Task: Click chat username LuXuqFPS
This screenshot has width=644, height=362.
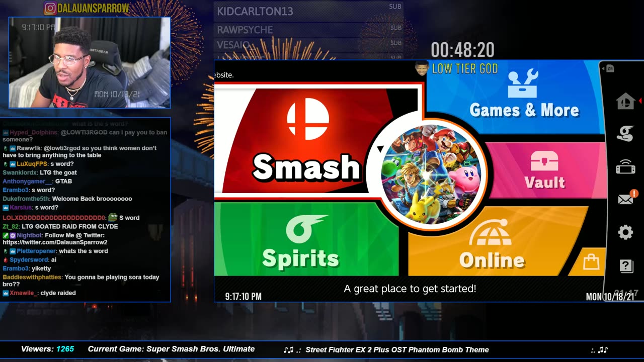Action: (32, 164)
